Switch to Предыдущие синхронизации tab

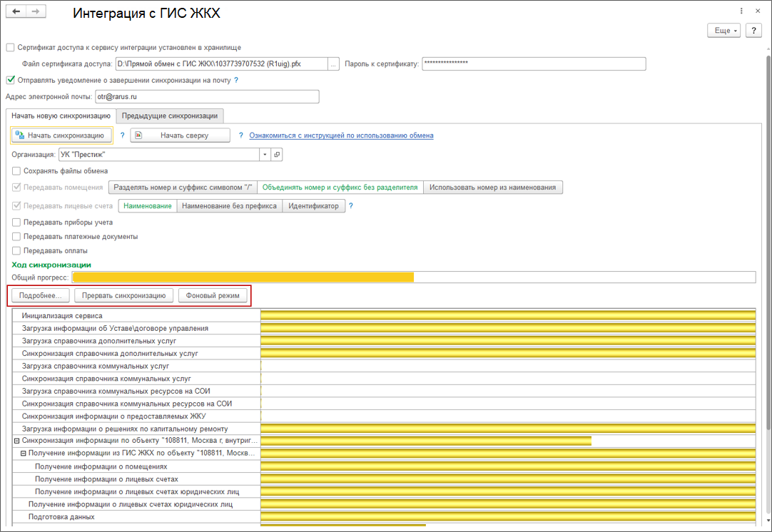coord(169,116)
